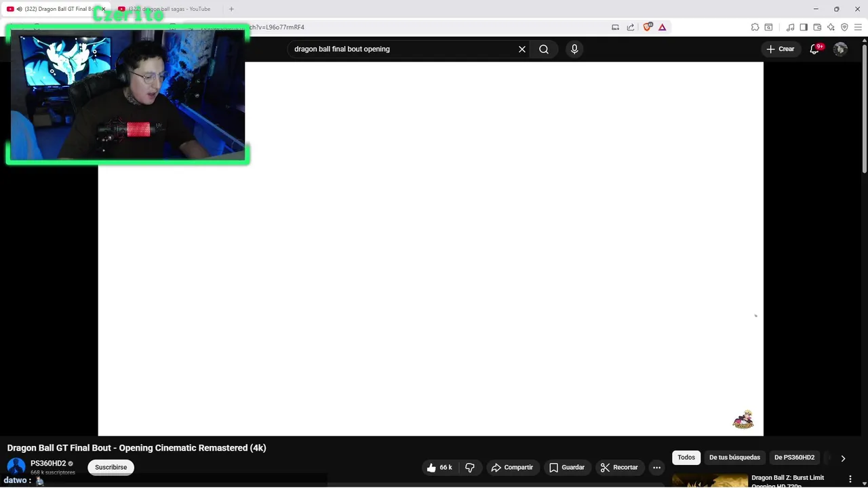Screen dimensions: 868x488
Task: Close the Dragon Ball GT Final Bout tab
Action: pos(103,9)
